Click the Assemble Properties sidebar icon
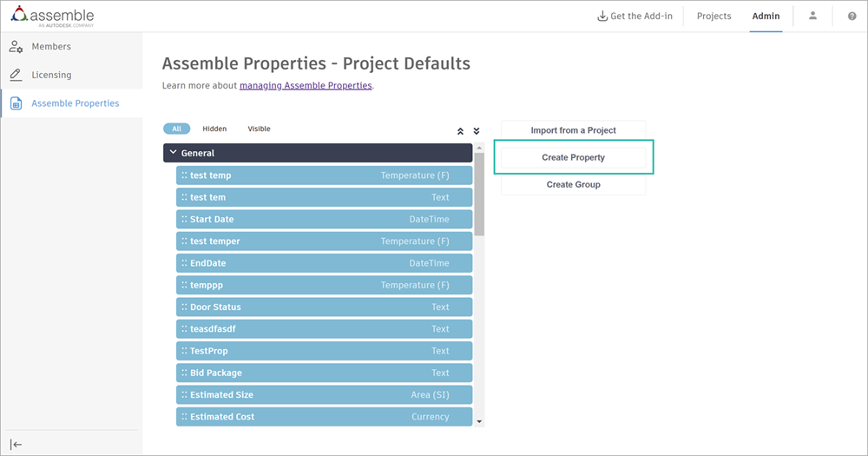Image resolution: width=868 pixels, height=456 pixels. [x=16, y=103]
